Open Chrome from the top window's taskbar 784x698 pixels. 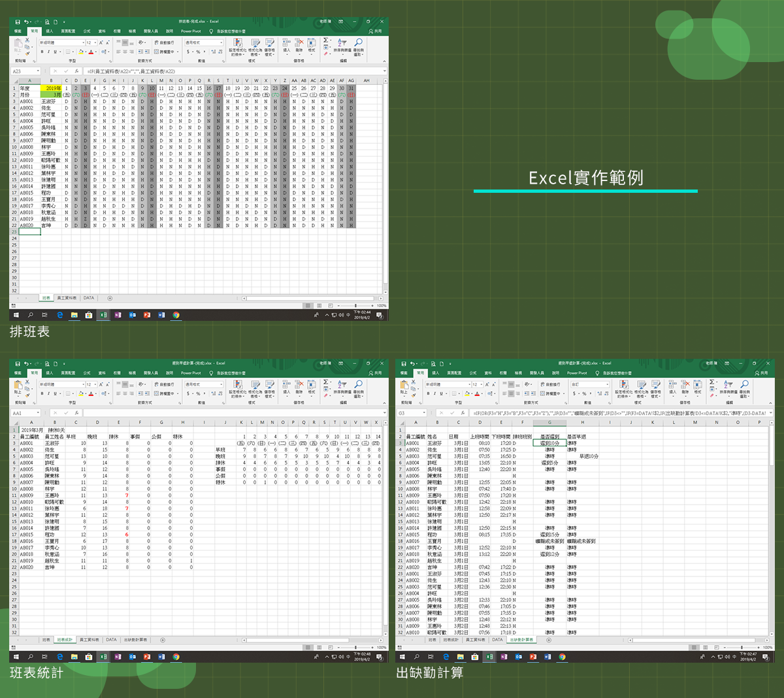tap(176, 315)
